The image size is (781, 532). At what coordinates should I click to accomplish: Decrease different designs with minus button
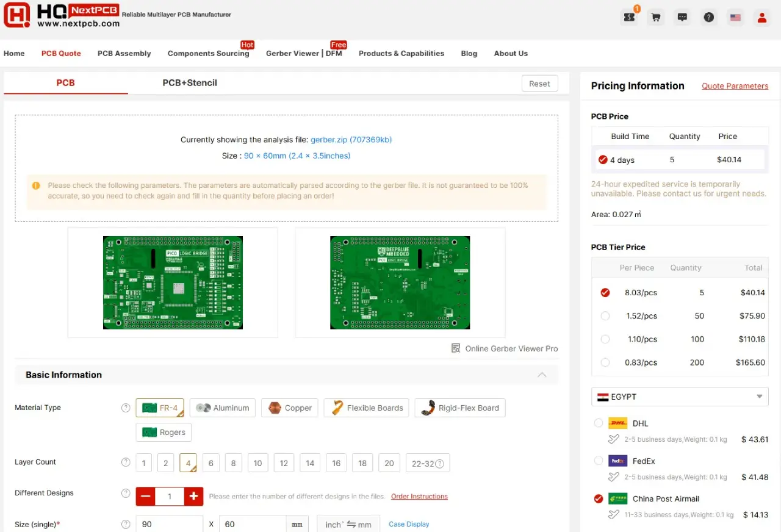145,496
